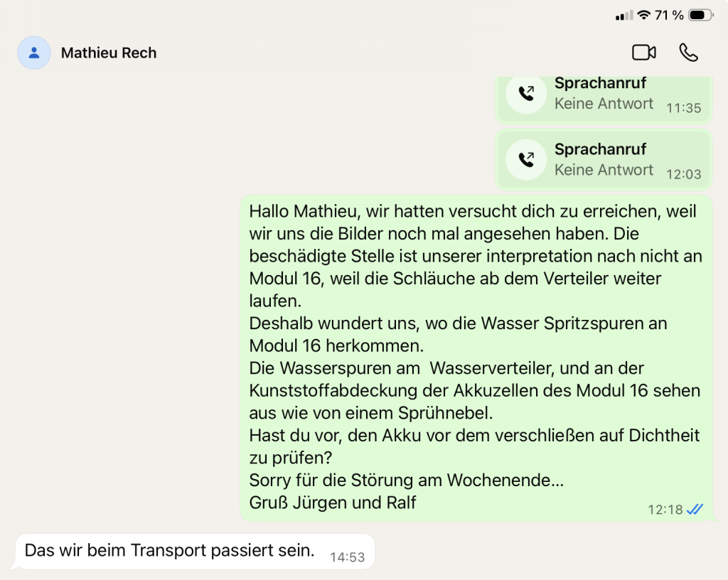
Task: Tap "Keine Antwort" on the 12:03 call entry
Action: (604, 170)
